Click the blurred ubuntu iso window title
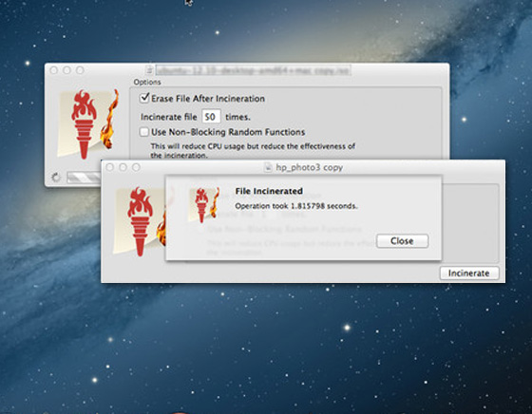This screenshot has width=532, height=414. coord(253,70)
